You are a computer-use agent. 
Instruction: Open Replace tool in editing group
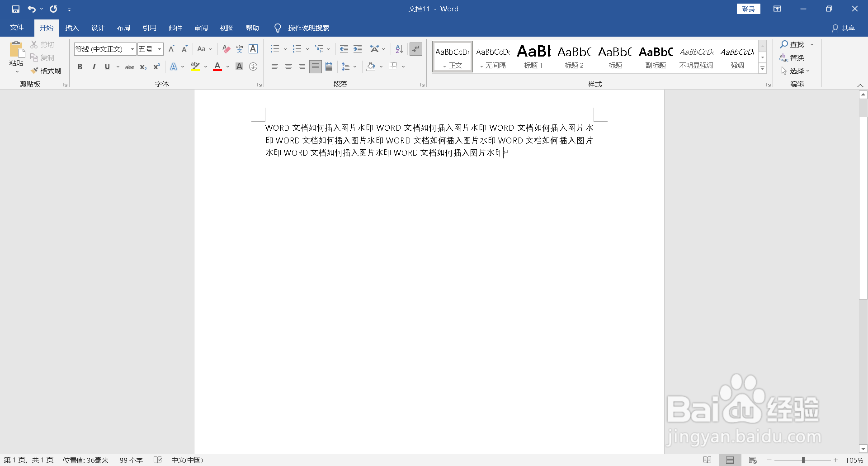coord(792,57)
